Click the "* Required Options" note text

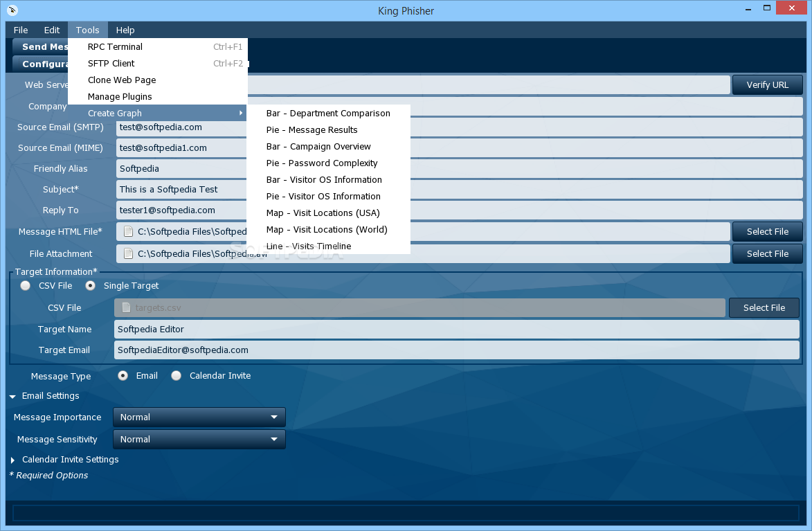click(x=48, y=475)
